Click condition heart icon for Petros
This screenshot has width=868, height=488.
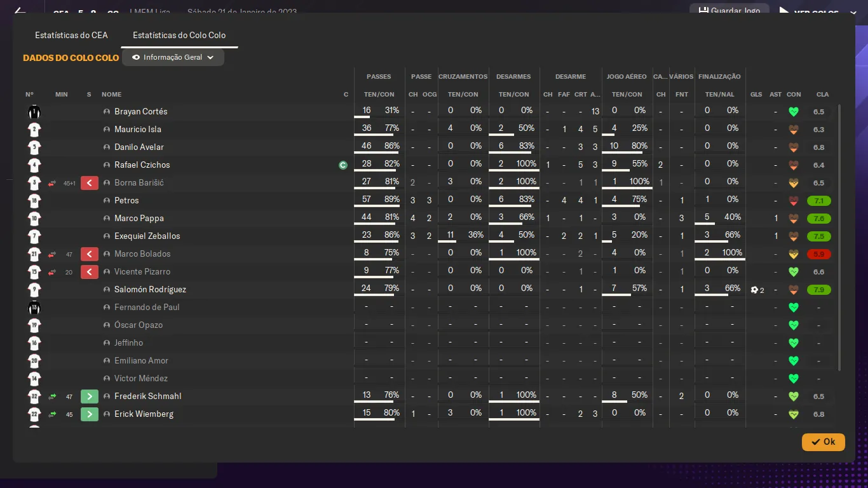[793, 201]
